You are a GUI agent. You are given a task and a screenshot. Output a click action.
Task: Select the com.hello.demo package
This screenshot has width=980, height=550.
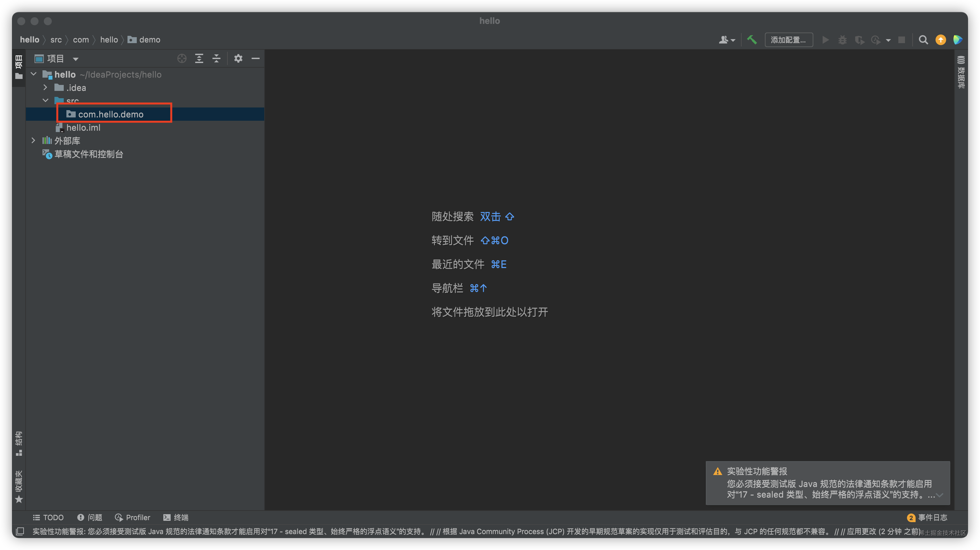point(144,114)
